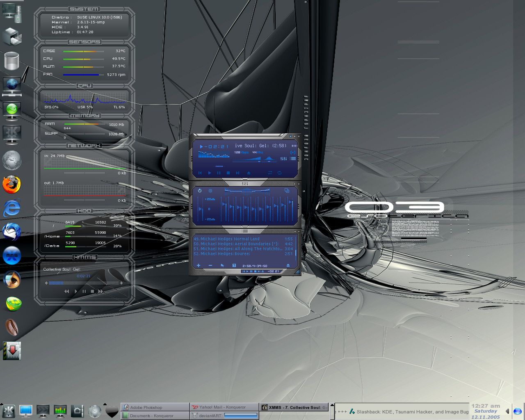Viewport: 525px width, 420px height.
Task: Open the green SUSE monitor desktop icon
Action: pos(12,111)
